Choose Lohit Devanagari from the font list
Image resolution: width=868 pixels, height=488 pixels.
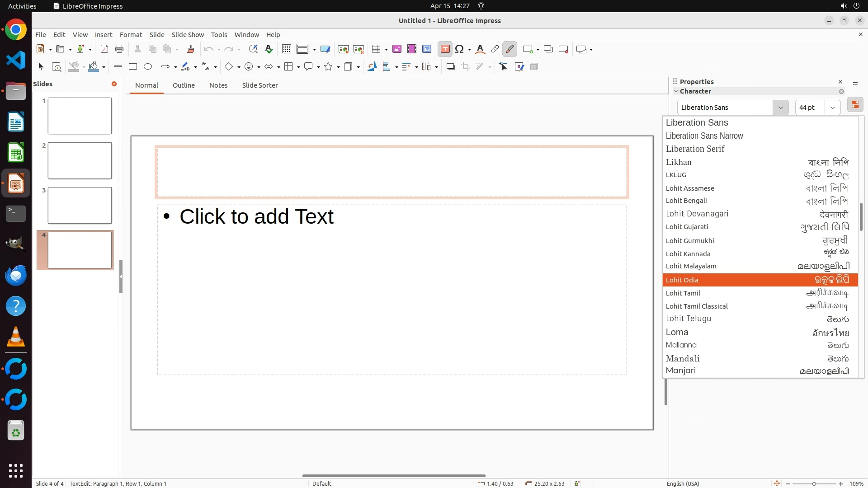pyautogui.click(x=697, y=214)
